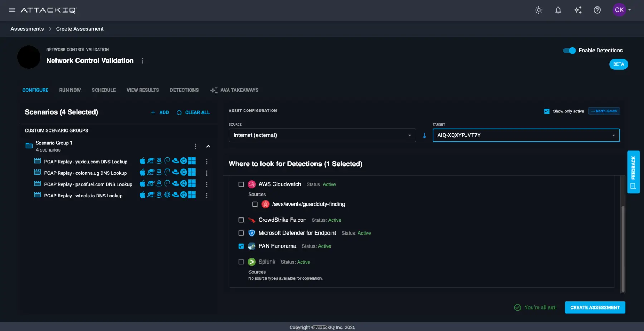The image size is (644, 331).
Task: Open the CK user avatar menu
Action: pos(619,10)
